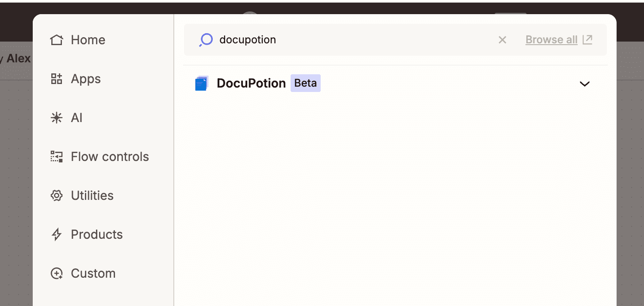Click the Home house icon
This screenshot has width=644, height=306.
coord(57,40)
